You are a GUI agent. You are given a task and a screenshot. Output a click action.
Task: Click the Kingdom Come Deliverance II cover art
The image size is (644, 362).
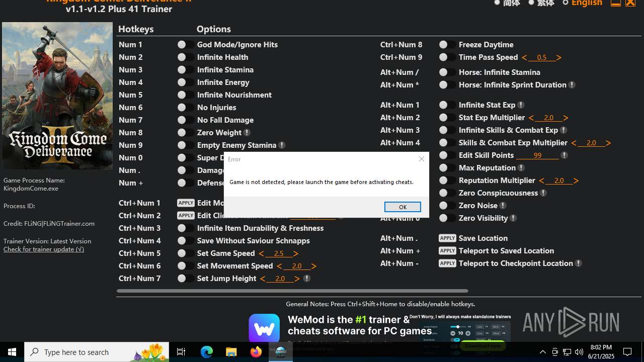click(x=57, y=96)
